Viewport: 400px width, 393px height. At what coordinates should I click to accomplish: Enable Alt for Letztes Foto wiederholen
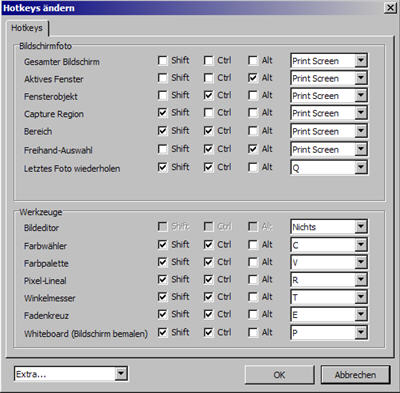click(253, 167)
